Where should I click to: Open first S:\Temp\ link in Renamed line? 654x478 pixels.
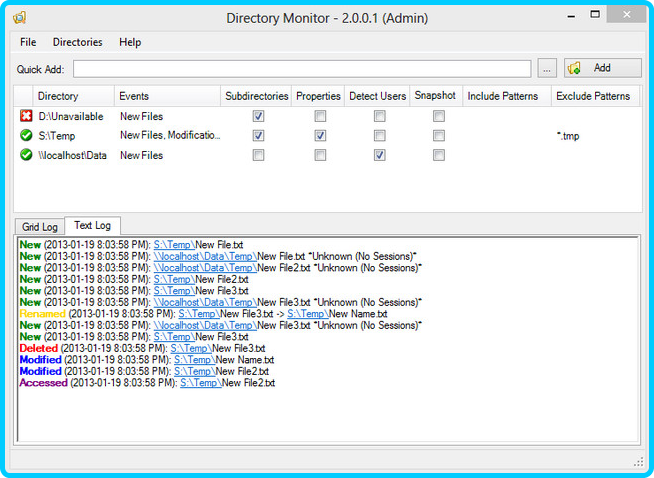(199, 314)
